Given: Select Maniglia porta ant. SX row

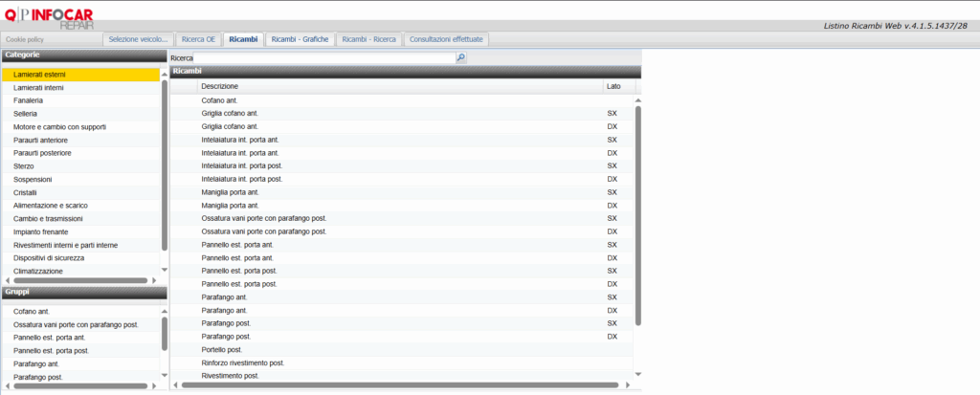Looking at the screenshot, I should point(403,192).
